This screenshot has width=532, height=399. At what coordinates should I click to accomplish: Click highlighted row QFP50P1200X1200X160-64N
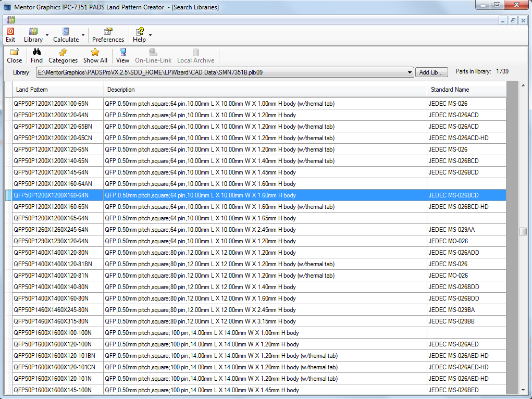click(259, 195)
